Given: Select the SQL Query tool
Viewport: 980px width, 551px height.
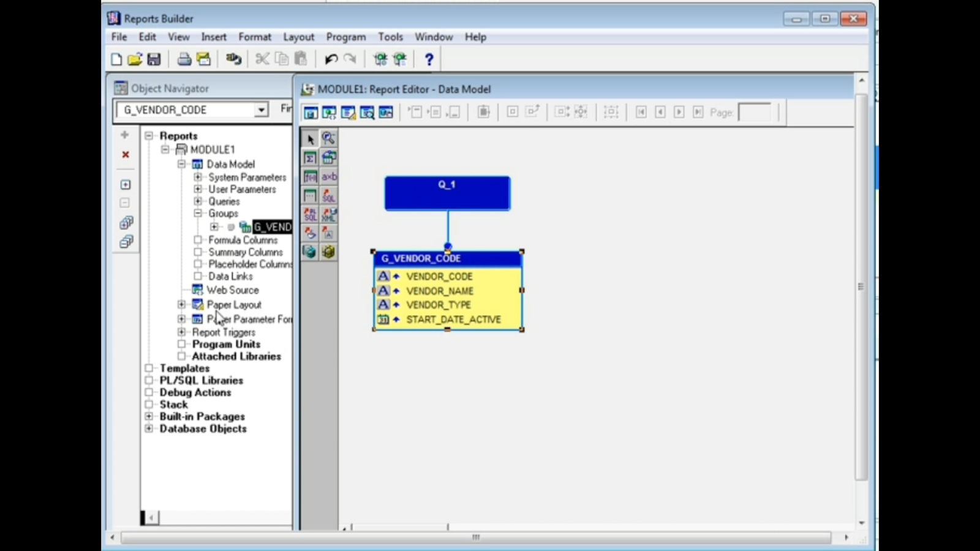Looking at the screenshot, I should pyautogui.click(x=330, y=195).
